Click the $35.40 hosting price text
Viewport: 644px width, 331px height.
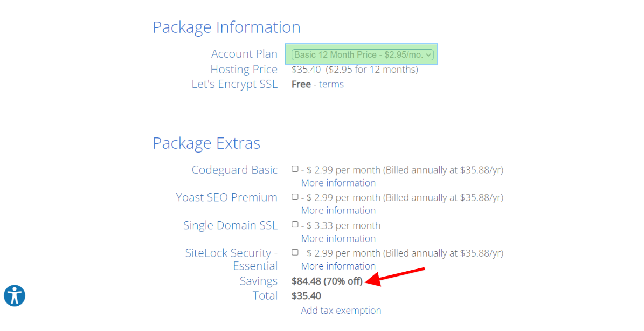coord(306,70)
